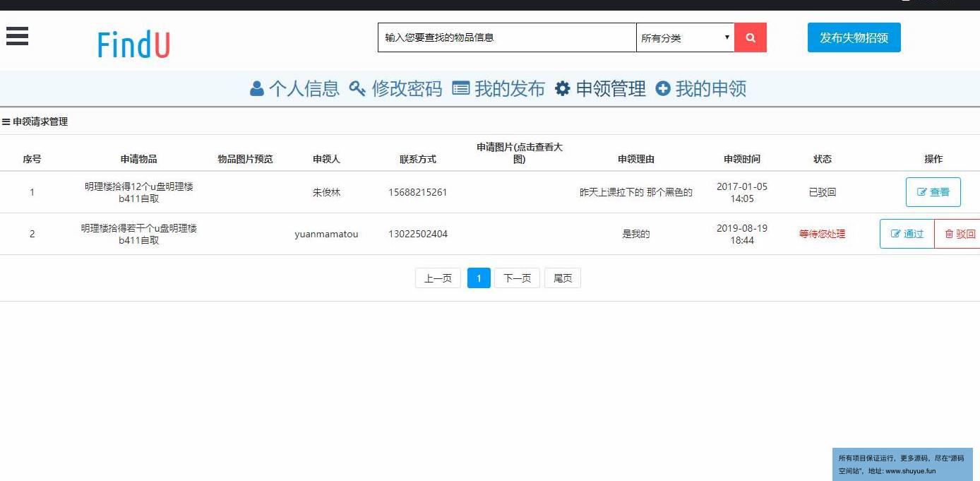
Task: Click item text 明理楼拾得12个u盘明理楼b411自取
Action: coord(139,192)
